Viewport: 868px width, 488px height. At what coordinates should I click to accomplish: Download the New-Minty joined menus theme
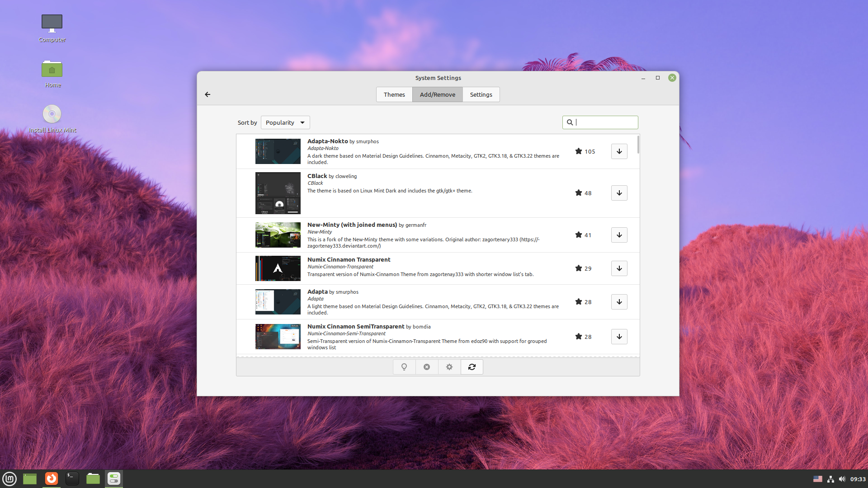click(619, 235)
